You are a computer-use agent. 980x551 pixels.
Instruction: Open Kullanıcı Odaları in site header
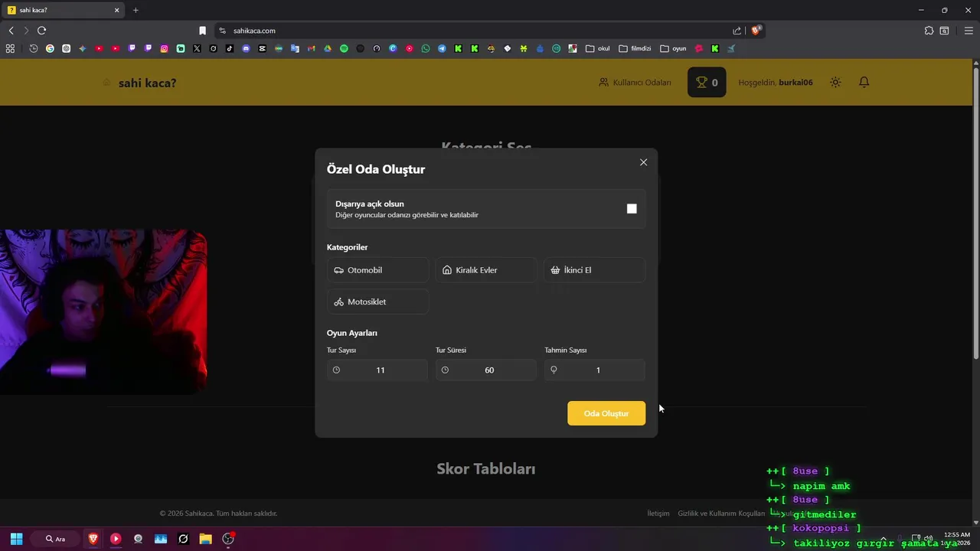click(635, 83)
